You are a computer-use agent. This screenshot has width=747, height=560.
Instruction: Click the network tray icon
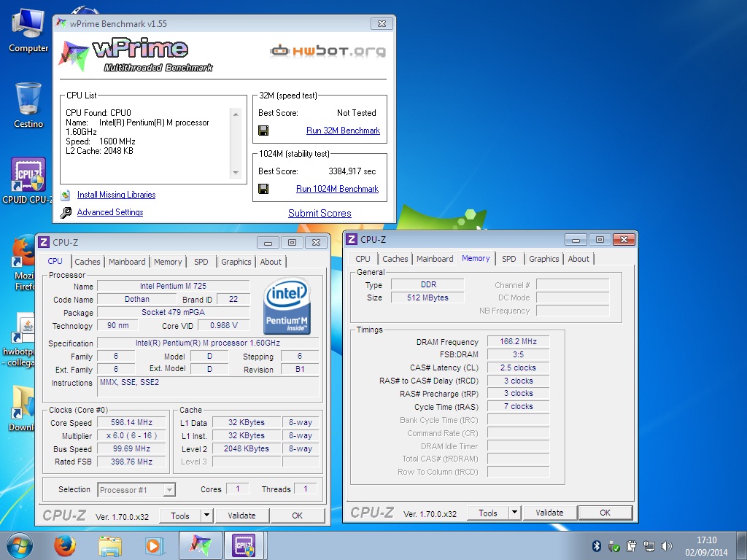pyautogui.click(x=649, y=545)
